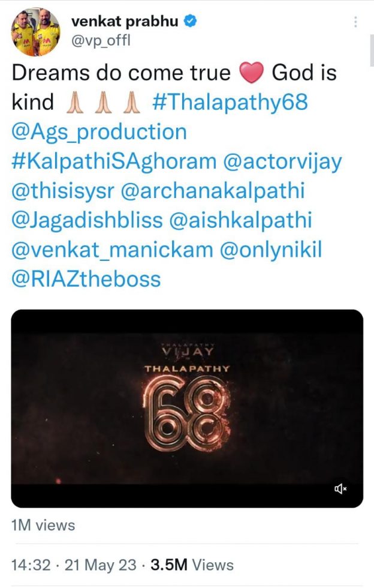Unmute the video with the speaker icon
Image resolution: width=374 pixels, height=588 pixels.
pos(340,488)
